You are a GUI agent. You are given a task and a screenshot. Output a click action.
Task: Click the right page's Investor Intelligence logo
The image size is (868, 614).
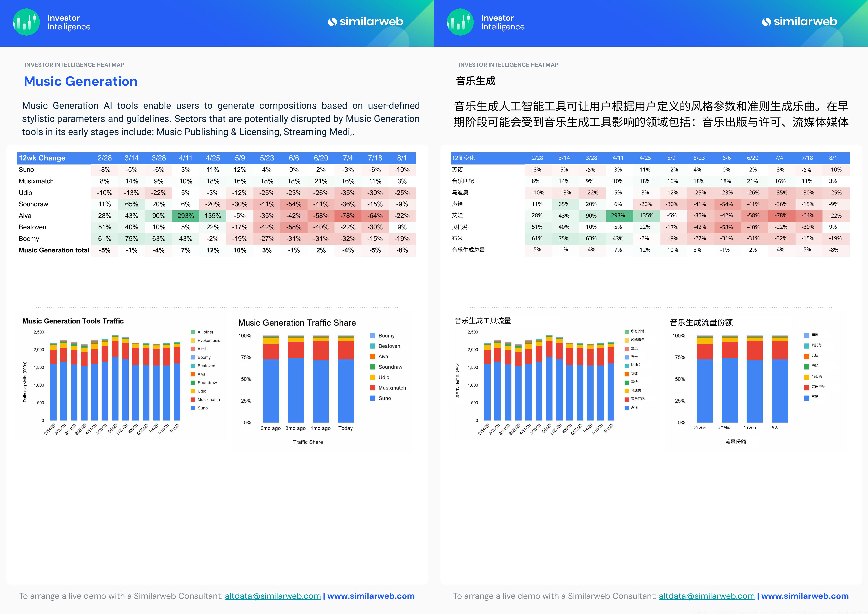[460, 22]
